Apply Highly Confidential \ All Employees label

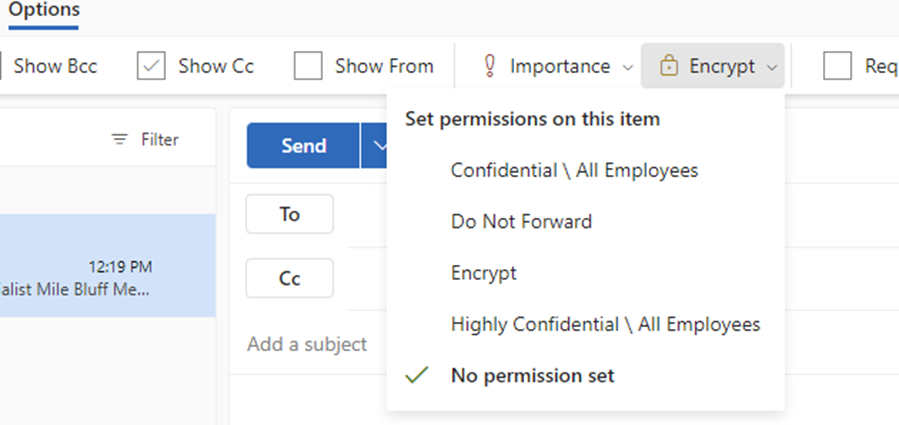605,324
